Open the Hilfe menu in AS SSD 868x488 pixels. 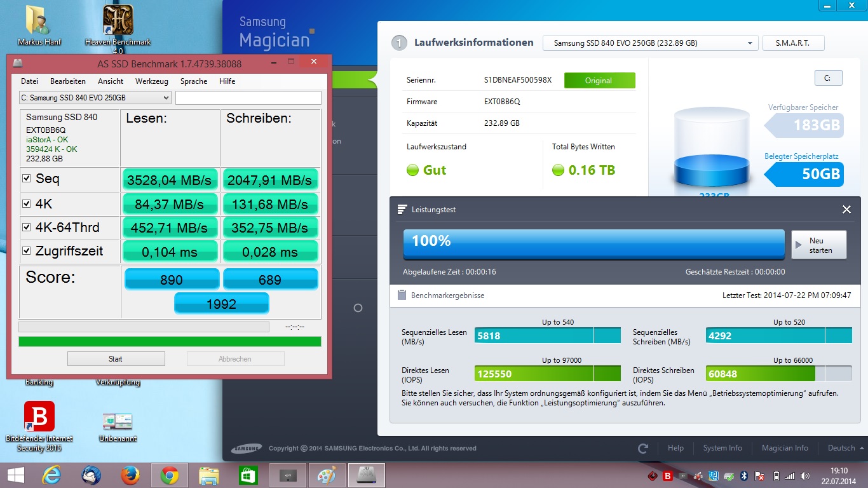click(x=227, y=81)
